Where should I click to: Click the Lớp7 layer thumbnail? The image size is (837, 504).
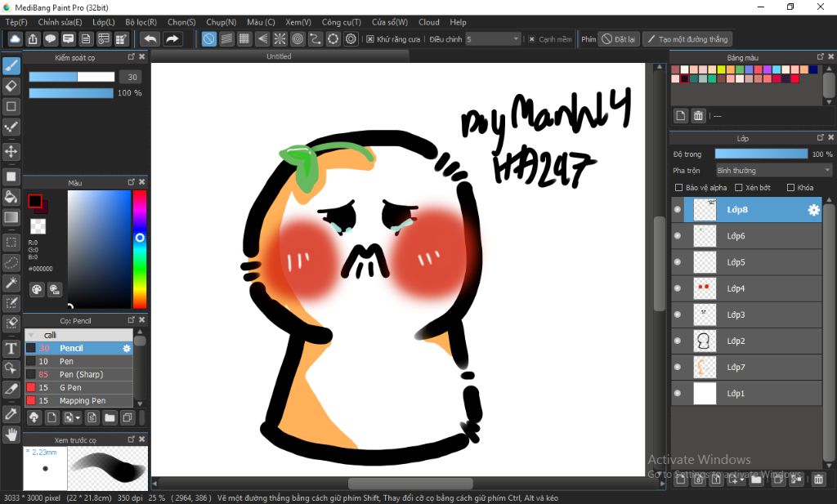coord(705,367)
